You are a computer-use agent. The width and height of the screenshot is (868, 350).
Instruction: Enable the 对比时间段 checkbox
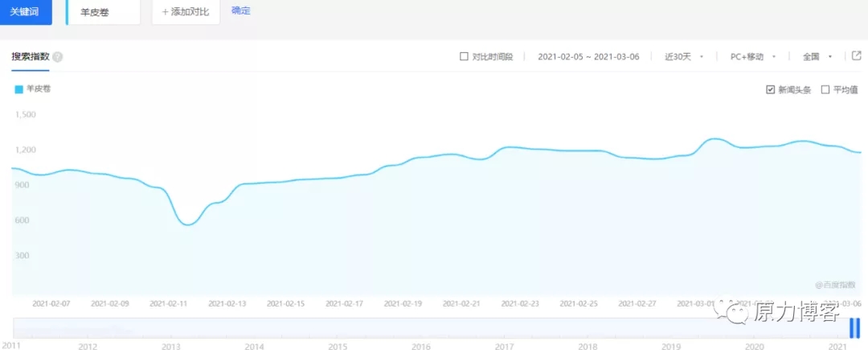[464, 57]
